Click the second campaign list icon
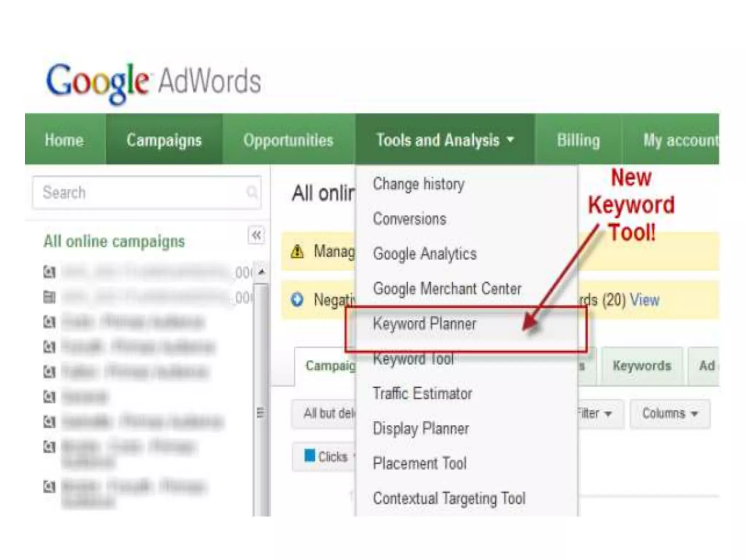Viewport: 747px width, 560px height. (49, 297)
